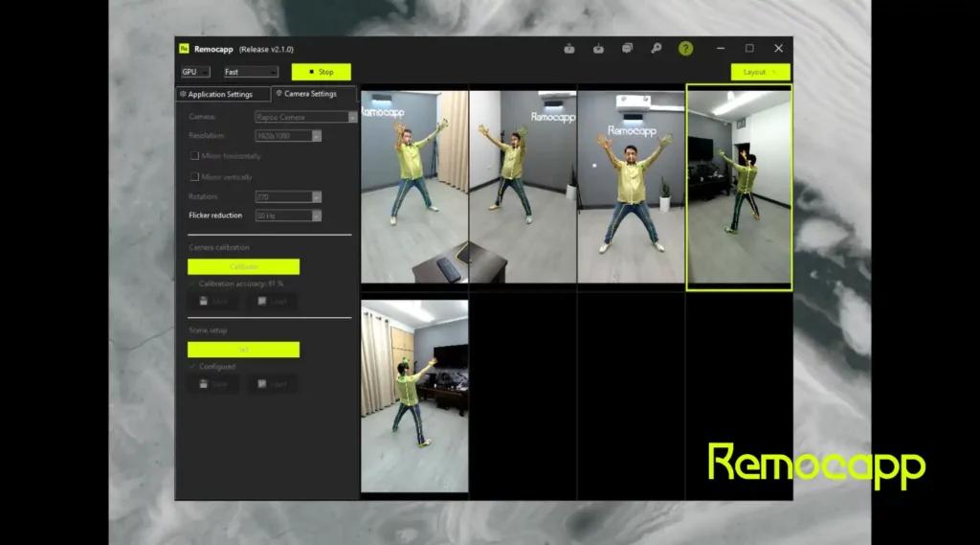Image resolution: width=980 pixels, height=545 pixels.
Task: Click the 'Flicker reduction' label
Action: pos(215,216)
